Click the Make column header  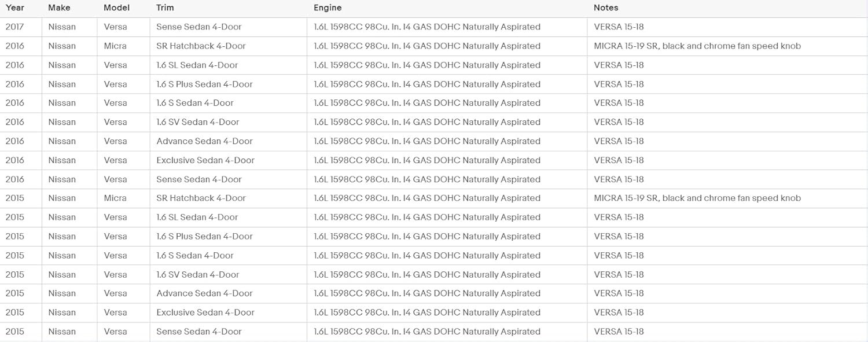coord(59,8)
